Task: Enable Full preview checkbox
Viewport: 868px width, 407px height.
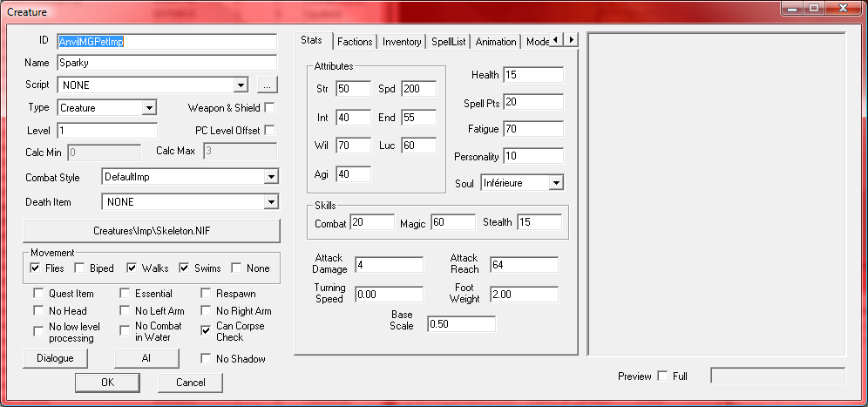Action: tap(663, 376)
